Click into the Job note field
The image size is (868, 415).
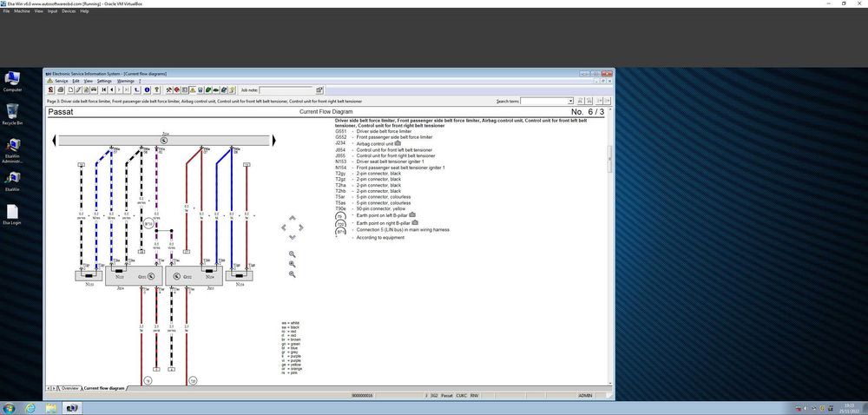coord(286,89)
